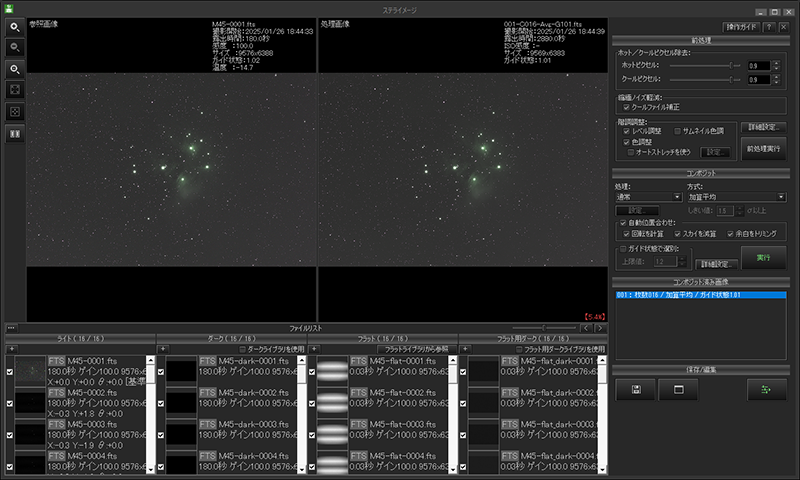Click FTS badge of M45-dark-0001.fts
This screenshot has height=480, width=800.
tap(207, 361)
